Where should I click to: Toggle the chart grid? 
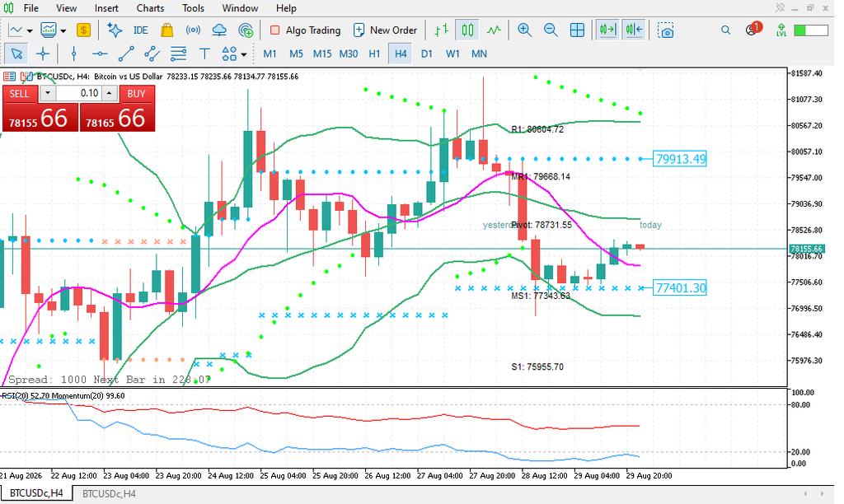point(576,30)
